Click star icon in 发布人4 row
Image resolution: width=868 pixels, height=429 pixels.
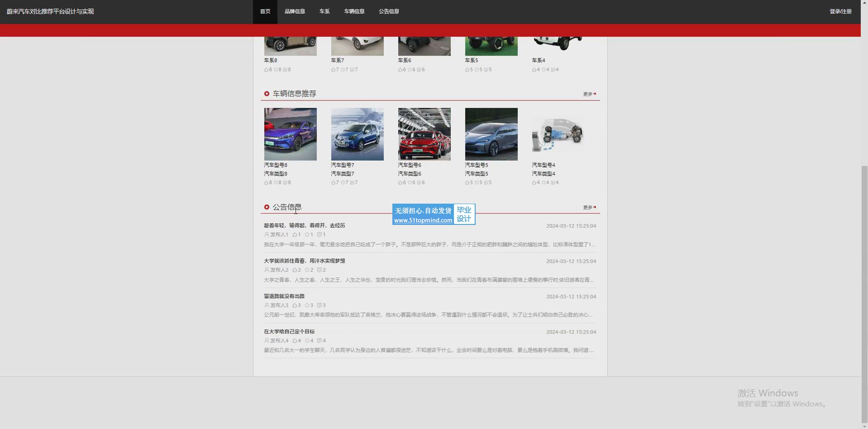(307, 341)
